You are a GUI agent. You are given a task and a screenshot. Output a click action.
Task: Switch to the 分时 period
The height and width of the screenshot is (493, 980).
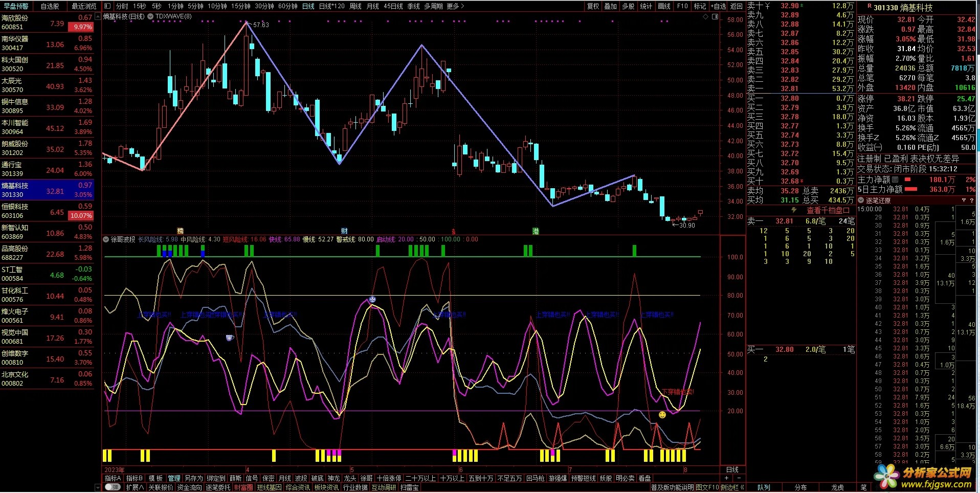(x=122, y=6)
